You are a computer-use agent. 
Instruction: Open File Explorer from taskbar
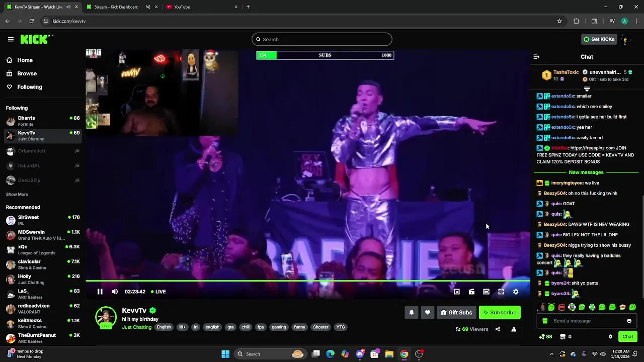(389, 354)
